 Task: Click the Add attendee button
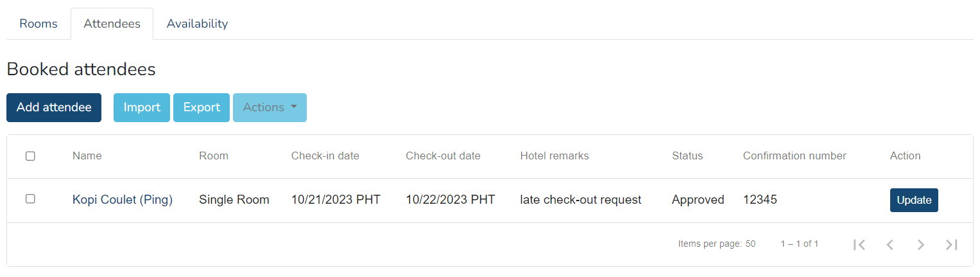click(54, 107)
